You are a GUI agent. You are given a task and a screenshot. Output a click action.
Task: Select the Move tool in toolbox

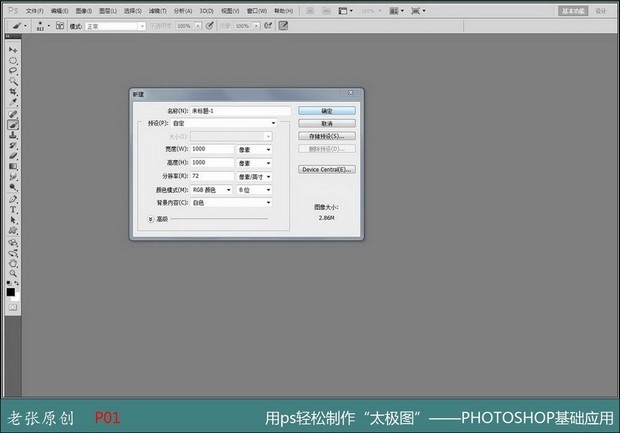(13, 49)
